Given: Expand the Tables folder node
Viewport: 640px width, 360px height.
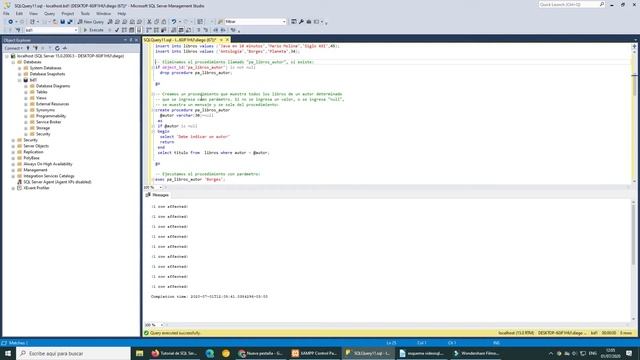Looking at the screenshot, I should point(26,92).
